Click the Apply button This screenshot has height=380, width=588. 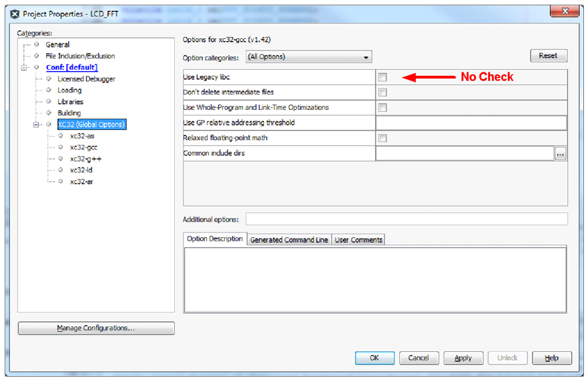[x=463, y=358]
